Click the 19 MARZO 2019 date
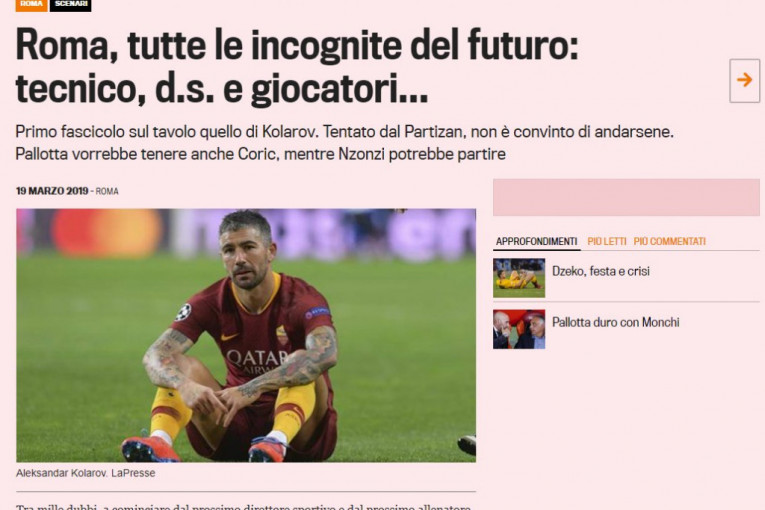 (52, 191)
